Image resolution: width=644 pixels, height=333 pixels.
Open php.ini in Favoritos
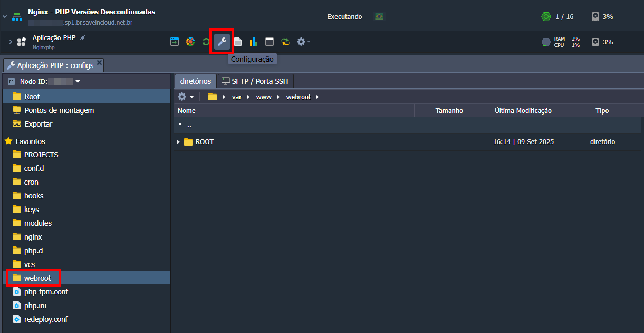coord(36,306)
